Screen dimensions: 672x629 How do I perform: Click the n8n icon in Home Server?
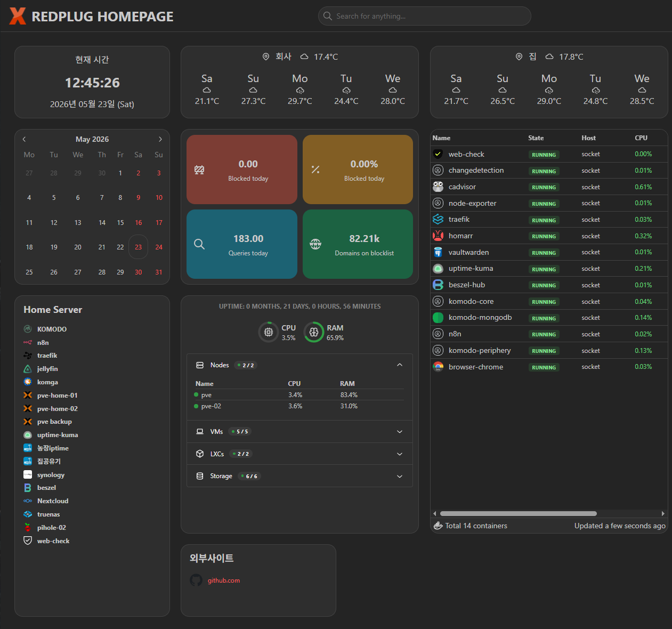28,342
